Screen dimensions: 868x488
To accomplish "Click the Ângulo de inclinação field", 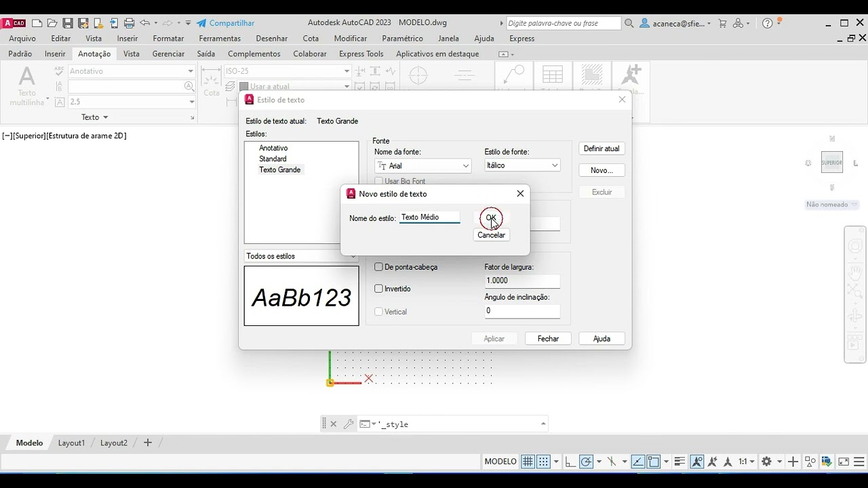I will (522, 311).
